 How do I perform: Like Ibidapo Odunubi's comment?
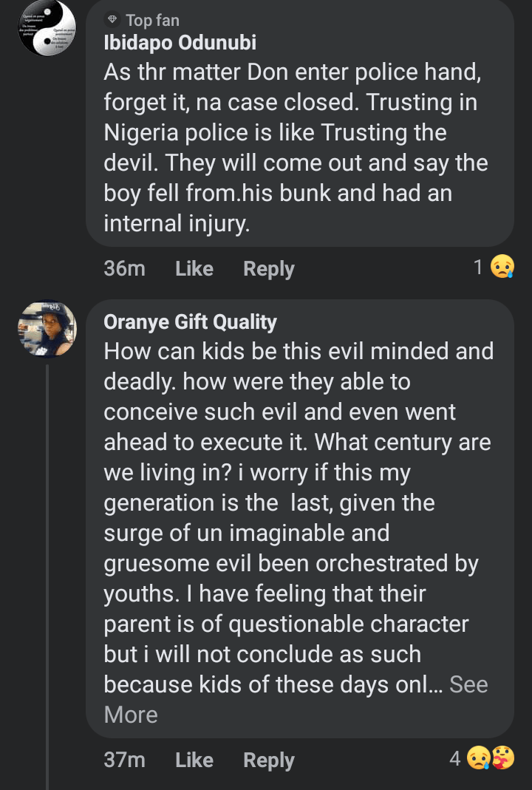click(x=194, y=269)
